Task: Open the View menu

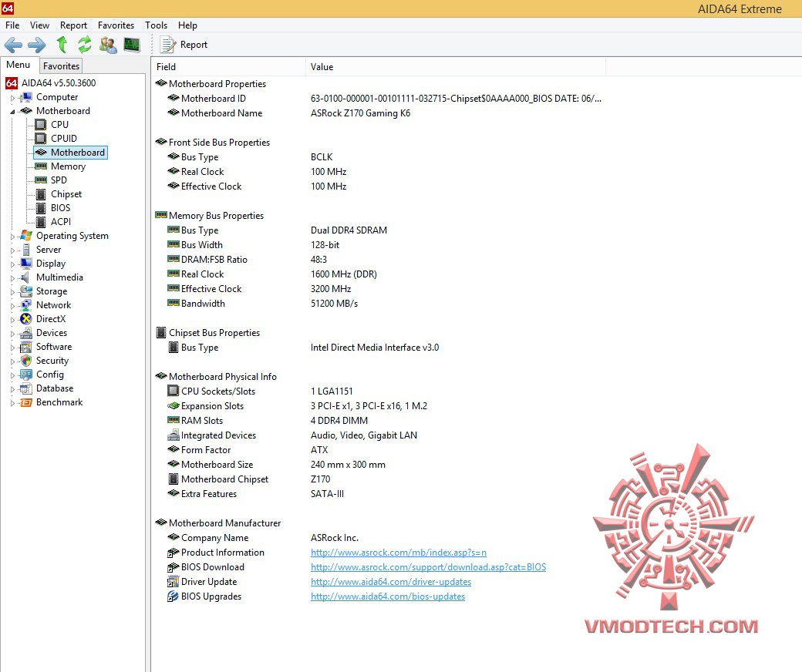Action: coord(39,25)
